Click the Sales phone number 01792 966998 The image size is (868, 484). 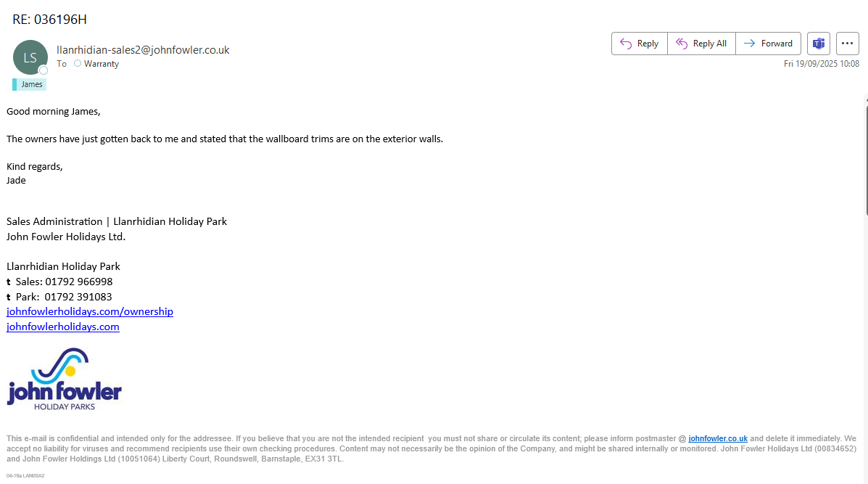(x=78, y=282)
